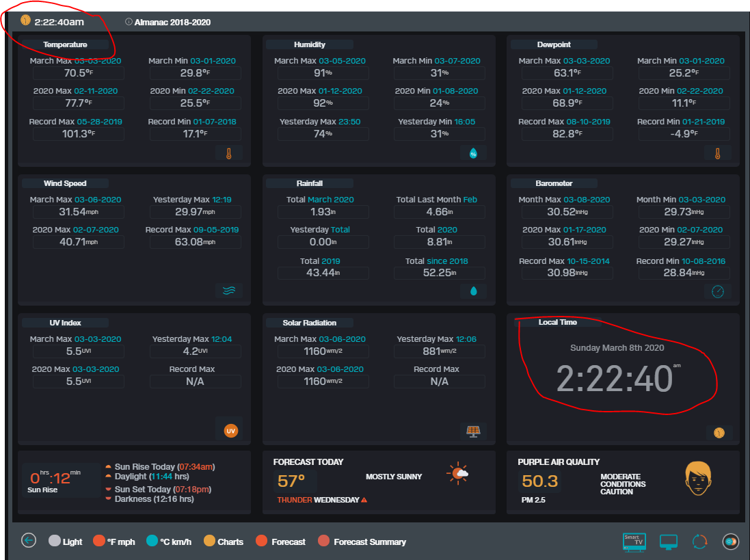750x560 pixels.
Task: Open the Forecast link
Action: click(x=281, y=542)
